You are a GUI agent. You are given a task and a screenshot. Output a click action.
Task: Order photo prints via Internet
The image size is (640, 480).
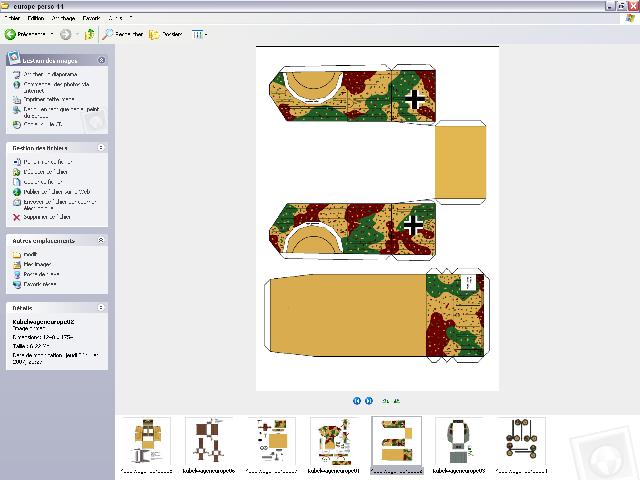[51, 87]
